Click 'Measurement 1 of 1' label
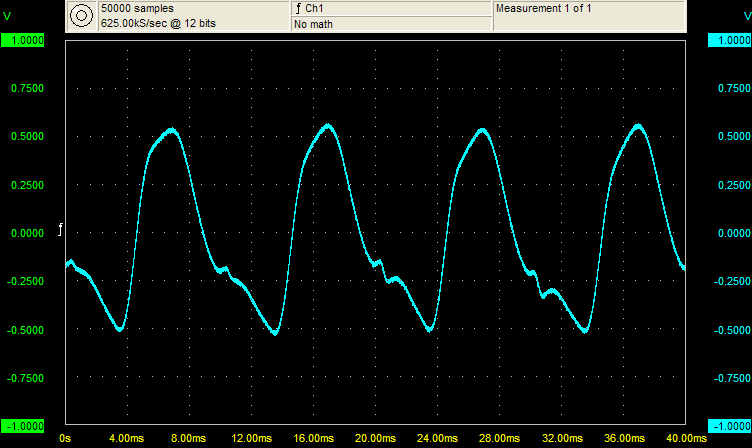This screenshot has height=448, width=752. point(543,9)
